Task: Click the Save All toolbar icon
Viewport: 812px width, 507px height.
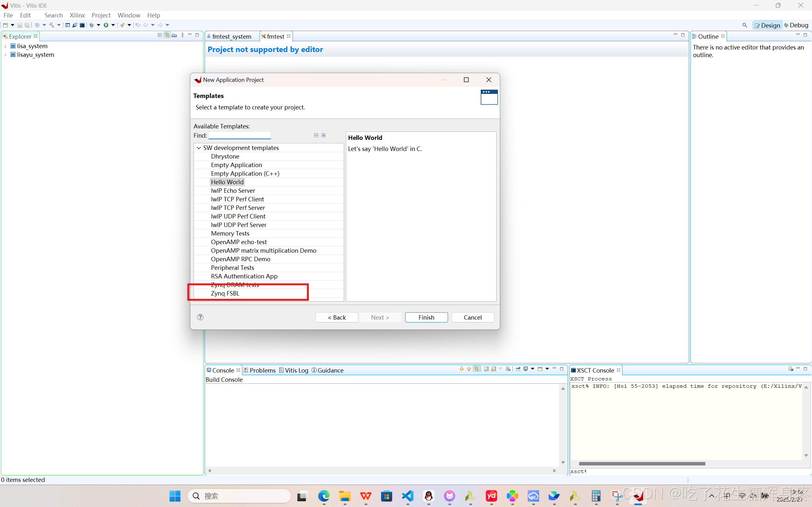Action: pyautogui.click(x=27, y=25)
